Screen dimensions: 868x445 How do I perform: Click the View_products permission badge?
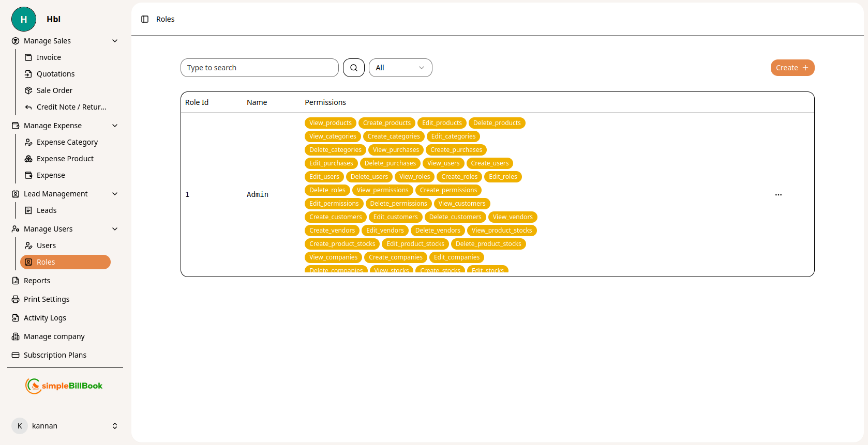point(330,123)
